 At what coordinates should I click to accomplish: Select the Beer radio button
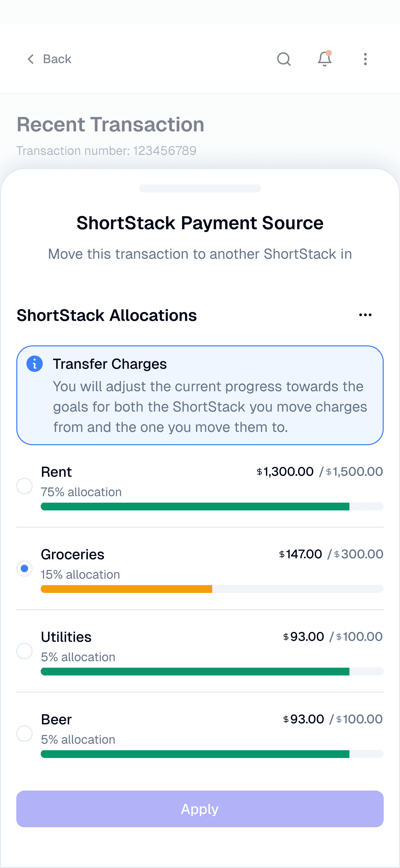click(25, 734)
